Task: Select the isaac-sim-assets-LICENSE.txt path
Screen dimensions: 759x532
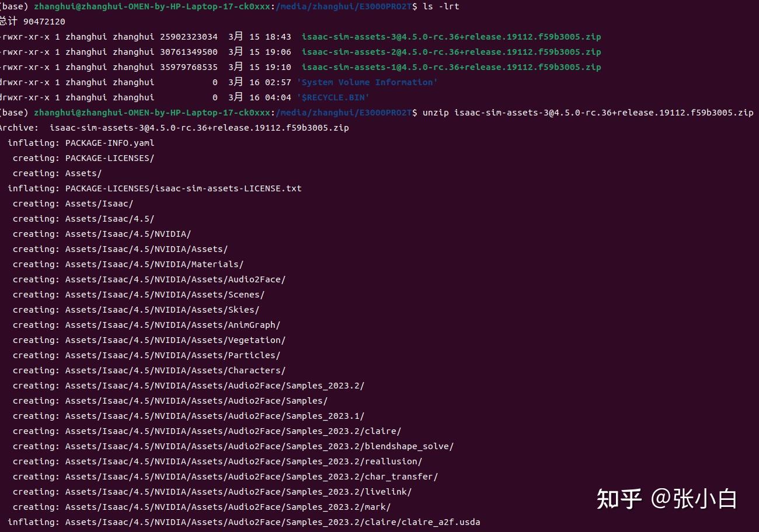Action: click(183, 188)
